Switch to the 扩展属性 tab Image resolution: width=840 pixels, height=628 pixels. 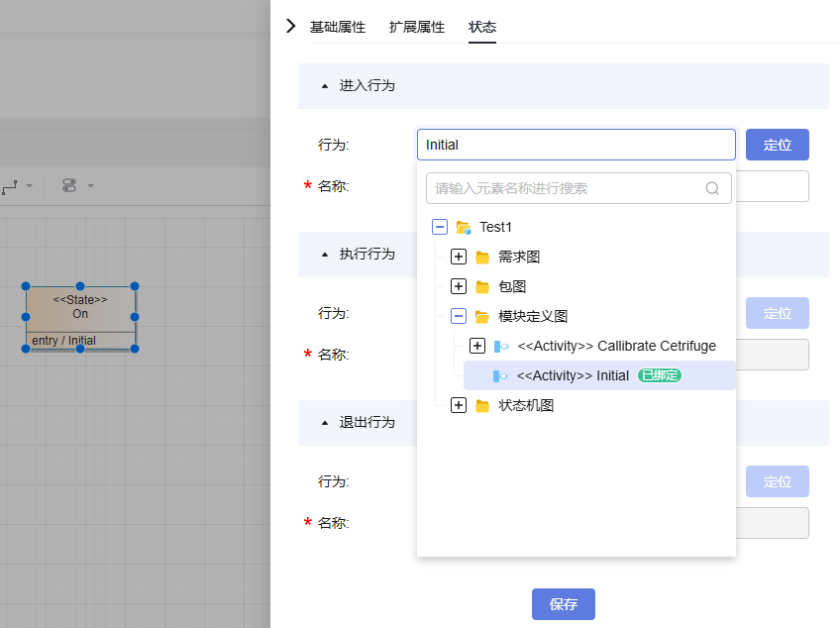pos(417,27)
